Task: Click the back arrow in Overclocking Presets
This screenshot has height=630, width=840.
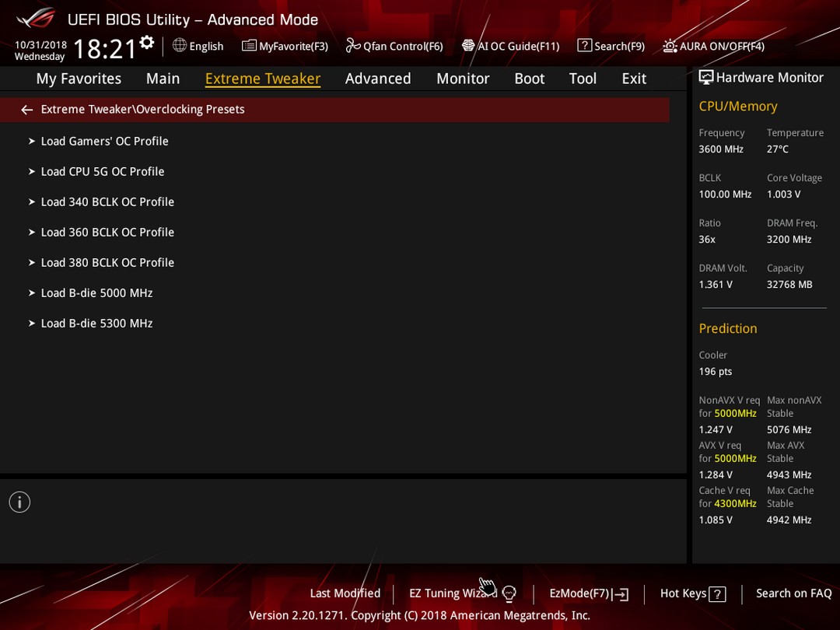Action: point(26,110)
